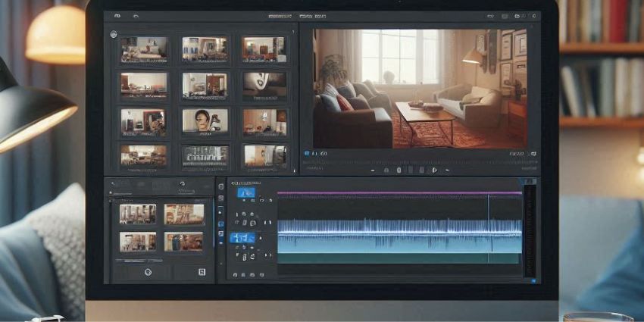Click the first transport control left of play
The width and height of the screenshot is (644, 322).
pyautogui.click(x=373, y=170)
